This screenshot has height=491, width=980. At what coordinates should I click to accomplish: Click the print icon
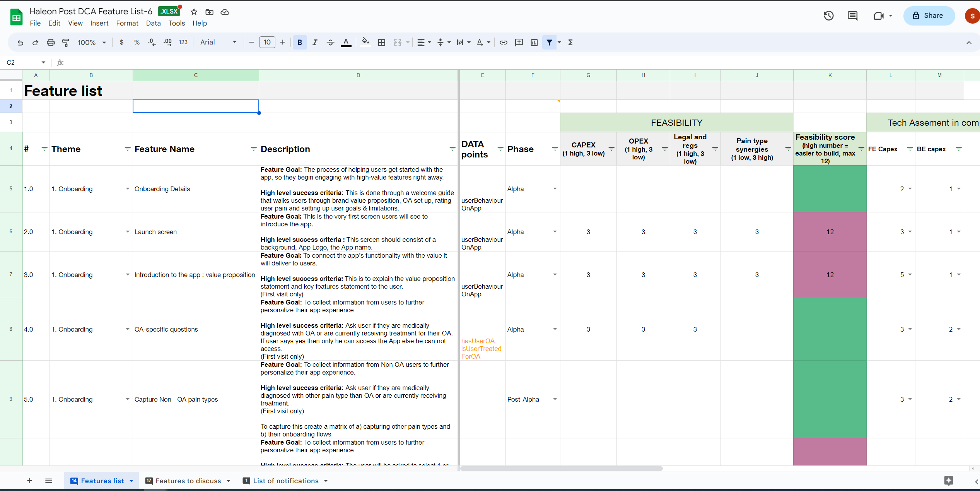point(51,43)
